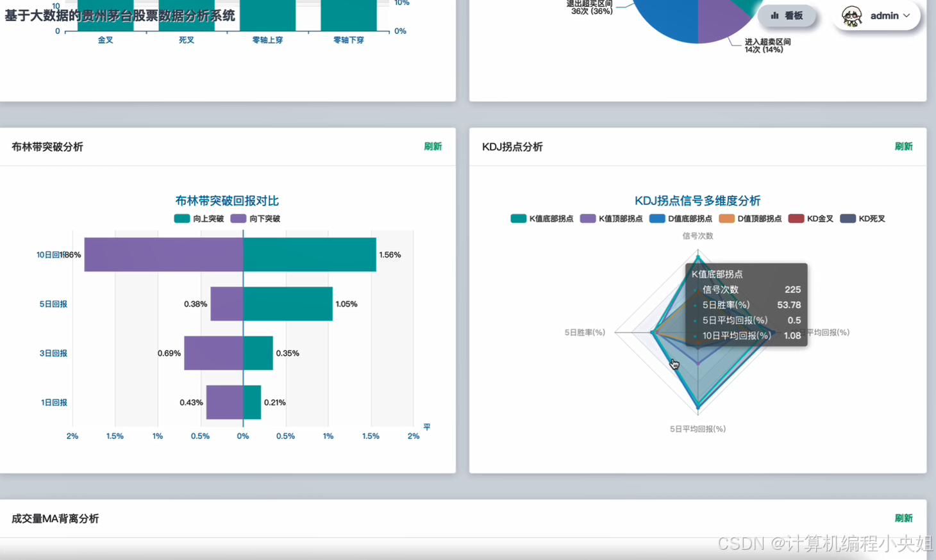
Task: Click the 信号次数 225 tooltip row
Action: (746, 290)
